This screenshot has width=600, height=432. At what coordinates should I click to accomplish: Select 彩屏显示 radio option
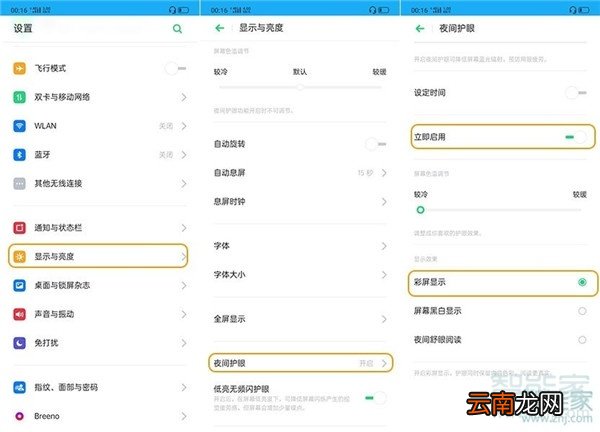tap(582, 282)
